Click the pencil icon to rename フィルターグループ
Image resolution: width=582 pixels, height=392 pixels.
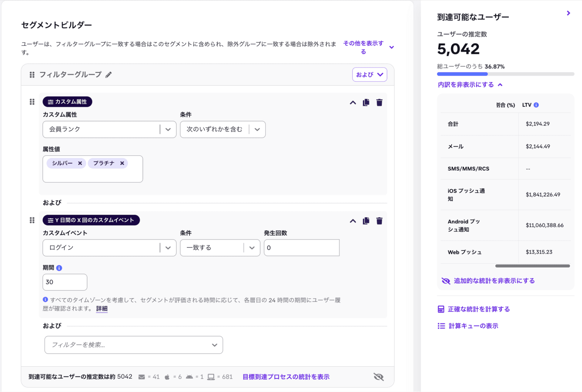point(109,74)
